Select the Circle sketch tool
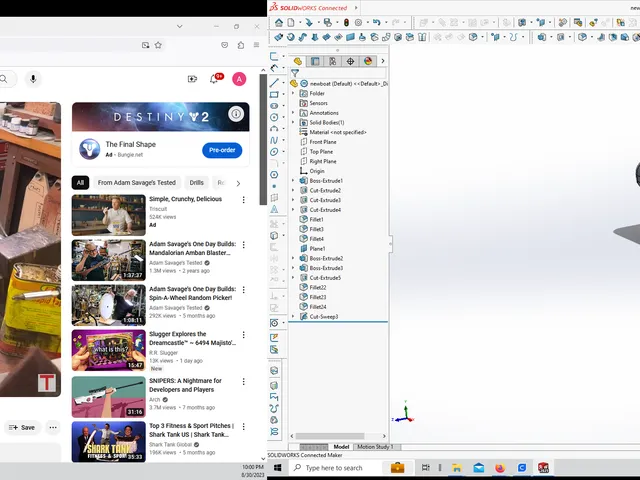 274,117
